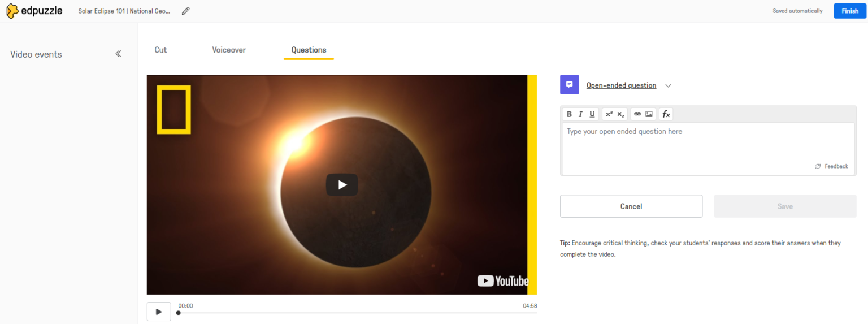
Task: Click the blue Finish button
Action: (849, 11)
